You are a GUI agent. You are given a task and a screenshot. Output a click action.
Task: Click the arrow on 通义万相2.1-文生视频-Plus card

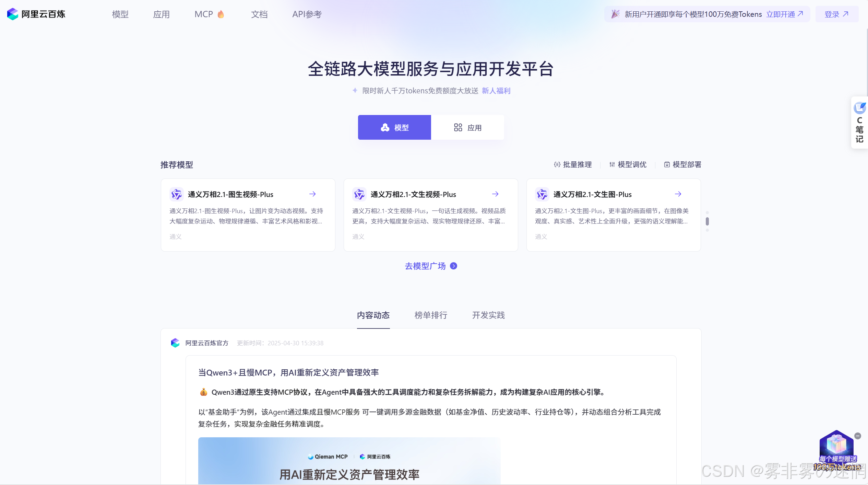tap(495, 194)
